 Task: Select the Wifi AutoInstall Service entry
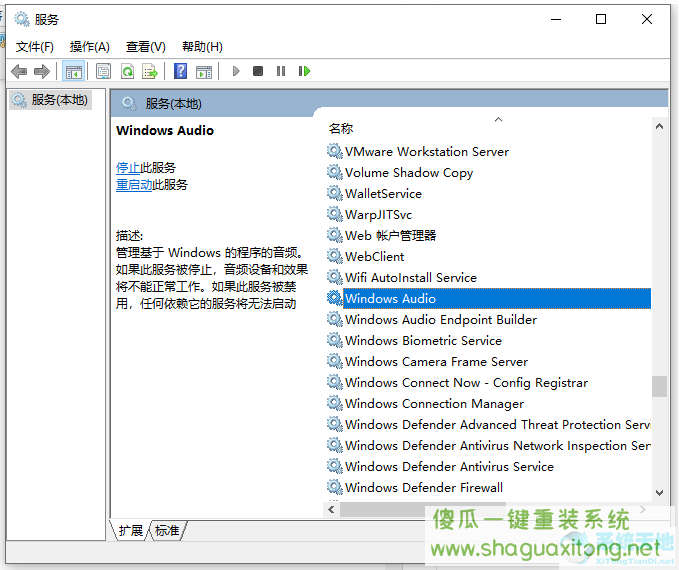411,278
